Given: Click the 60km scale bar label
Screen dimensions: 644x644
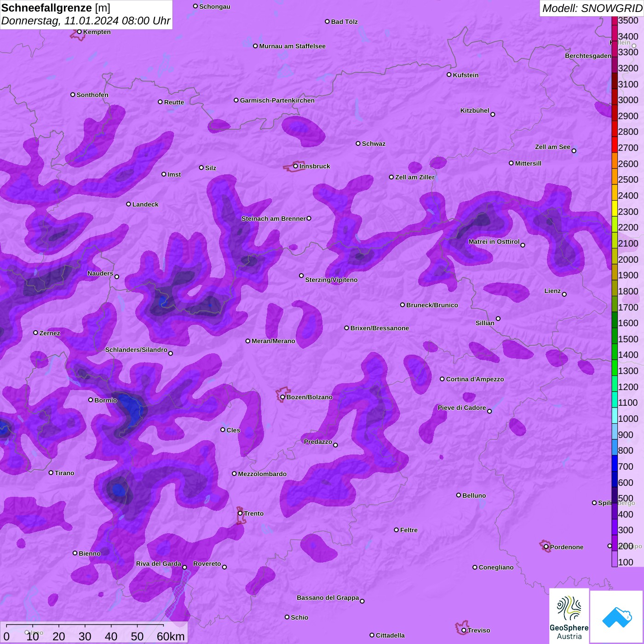Looking at the screenshot, I should [x=171, y=636].
